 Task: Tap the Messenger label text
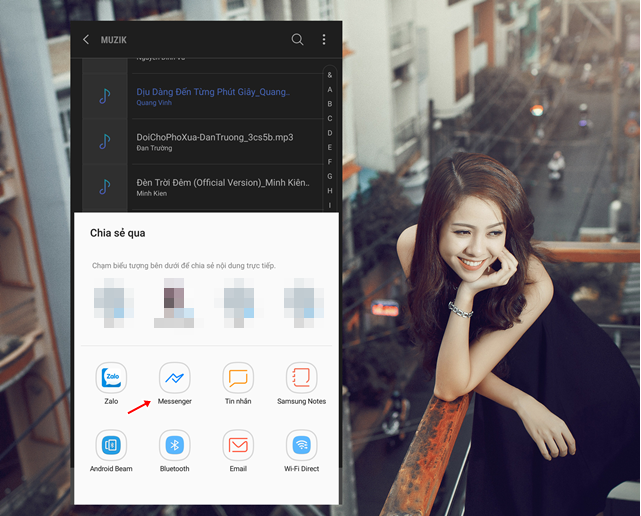pos(175,402)
